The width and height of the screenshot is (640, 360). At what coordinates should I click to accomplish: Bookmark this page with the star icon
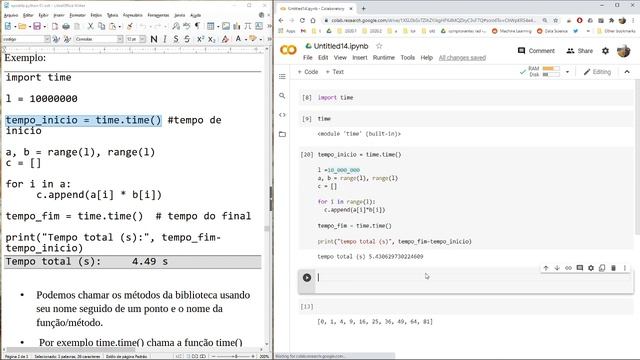[556, 20]
